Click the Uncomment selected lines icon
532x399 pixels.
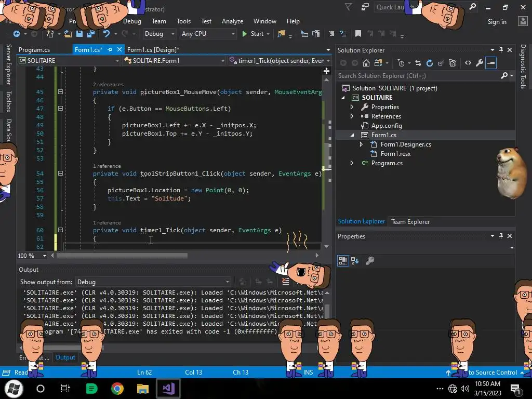tap(343, 34)
